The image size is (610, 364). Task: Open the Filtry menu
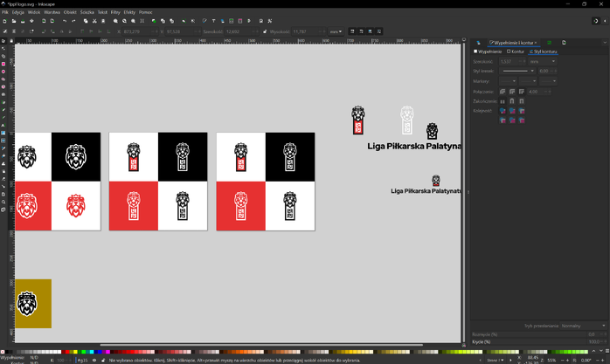coord(115,12)
